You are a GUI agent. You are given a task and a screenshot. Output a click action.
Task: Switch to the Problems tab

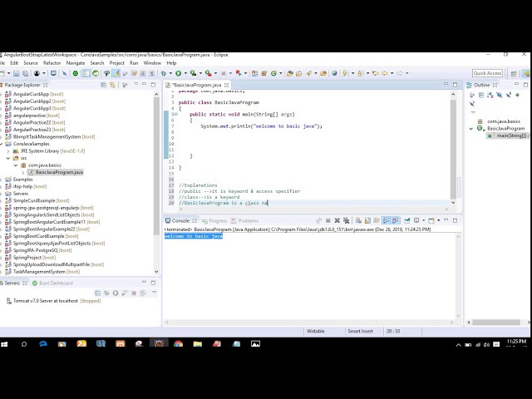click(244, 221)
